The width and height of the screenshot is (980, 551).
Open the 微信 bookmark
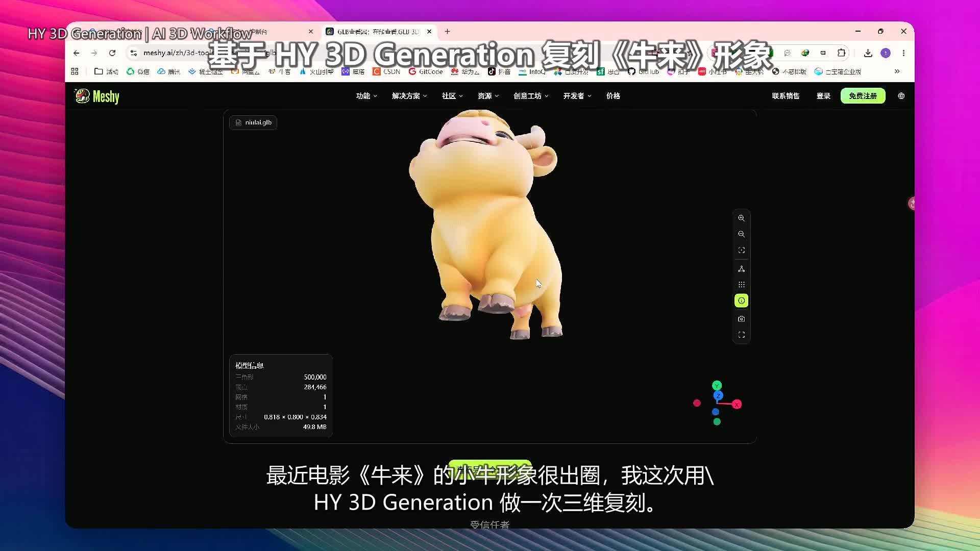pyautogui.click(x=138, y=71)
